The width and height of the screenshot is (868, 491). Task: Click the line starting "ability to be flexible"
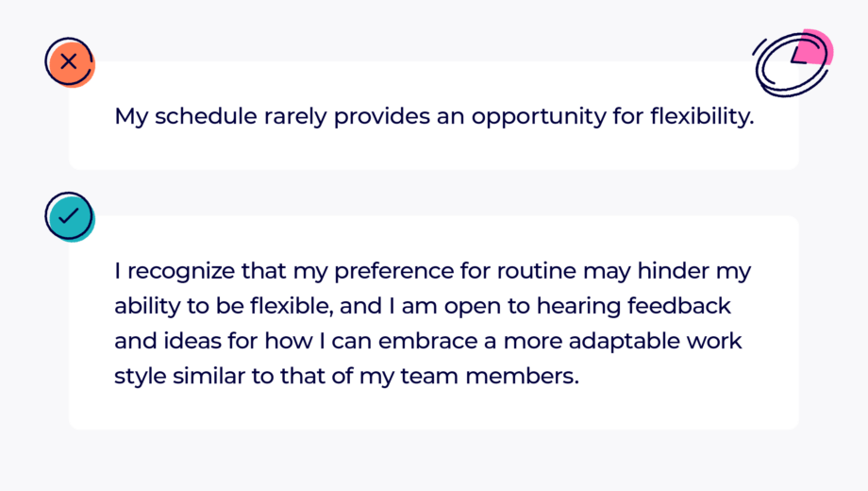point(423,307)
